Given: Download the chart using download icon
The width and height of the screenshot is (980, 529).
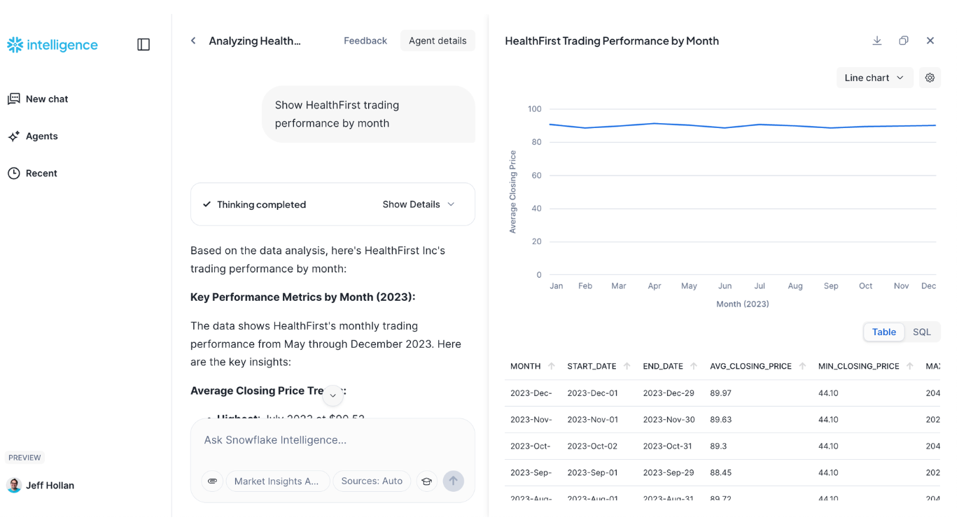Looking at the screenshot, I should click(x=877, y=41).
